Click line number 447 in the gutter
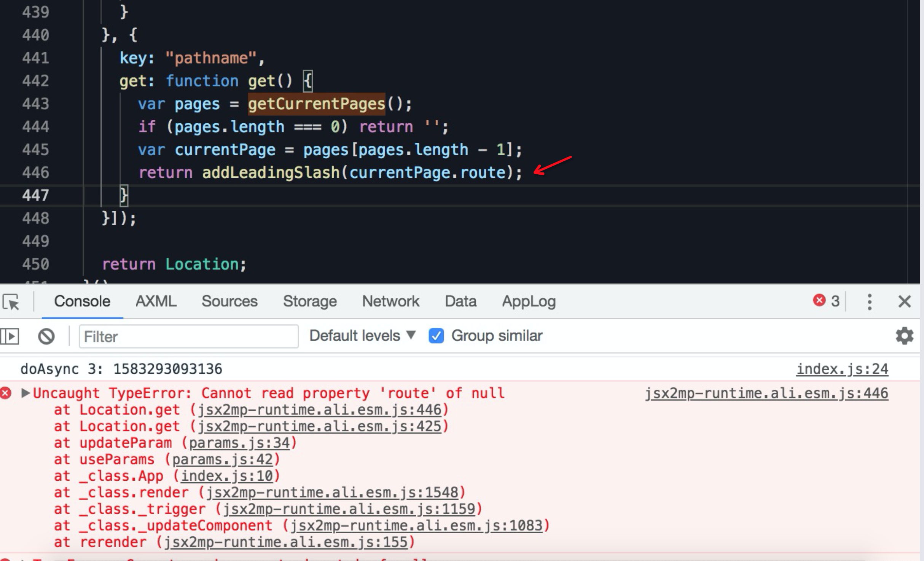The width and height of the screenshot is (924, 561). [x=35, y=195]
